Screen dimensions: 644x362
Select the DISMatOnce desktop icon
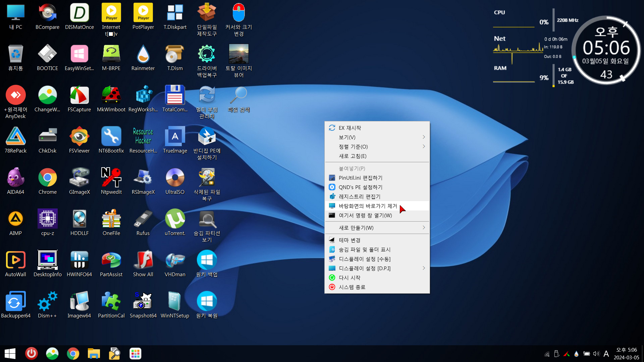pyautogui.click(x=79, y=16)
